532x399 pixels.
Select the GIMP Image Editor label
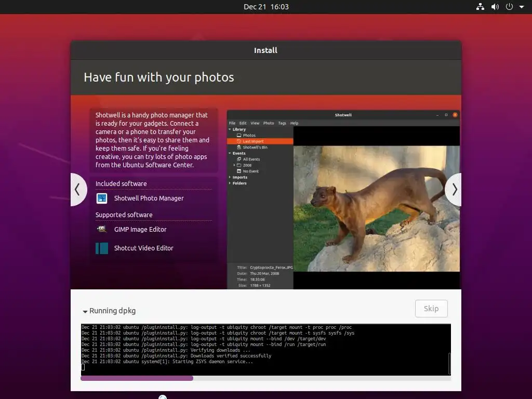point(140,229)
